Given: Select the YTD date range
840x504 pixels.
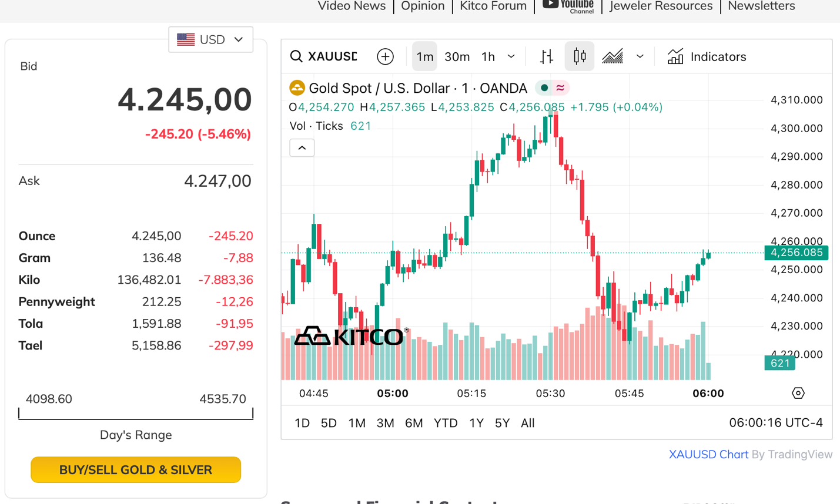Looking at the screenshot, I should tap(445, 423).
